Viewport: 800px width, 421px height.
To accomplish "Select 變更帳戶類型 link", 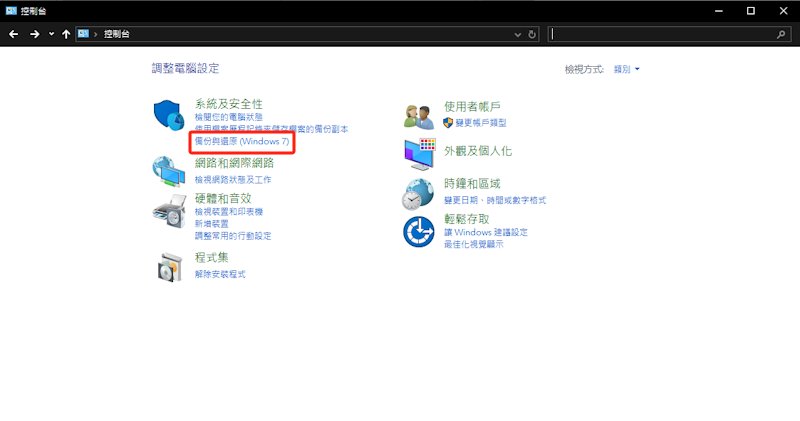I will pyautogui.click(x=481, y=122).
